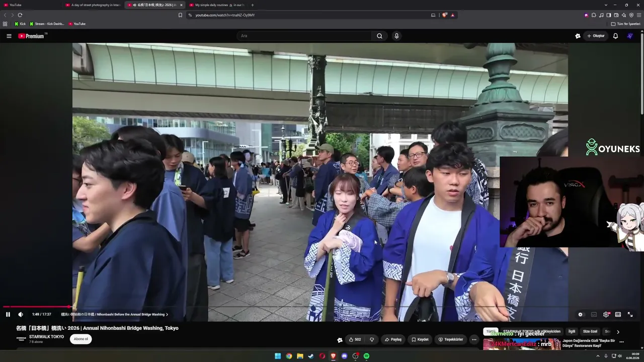The image size is (644, 362).
Task: Open the YouTube bookmark
Action: [x=77, y=24]
